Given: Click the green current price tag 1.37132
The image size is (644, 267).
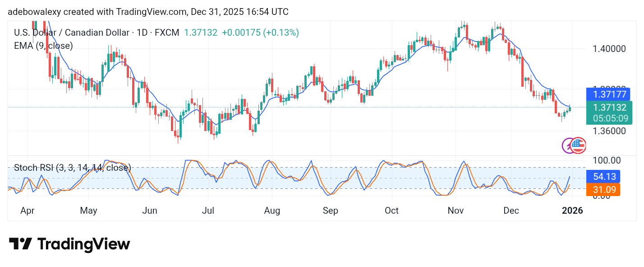Looking at the screenshot, I should 610,112.
